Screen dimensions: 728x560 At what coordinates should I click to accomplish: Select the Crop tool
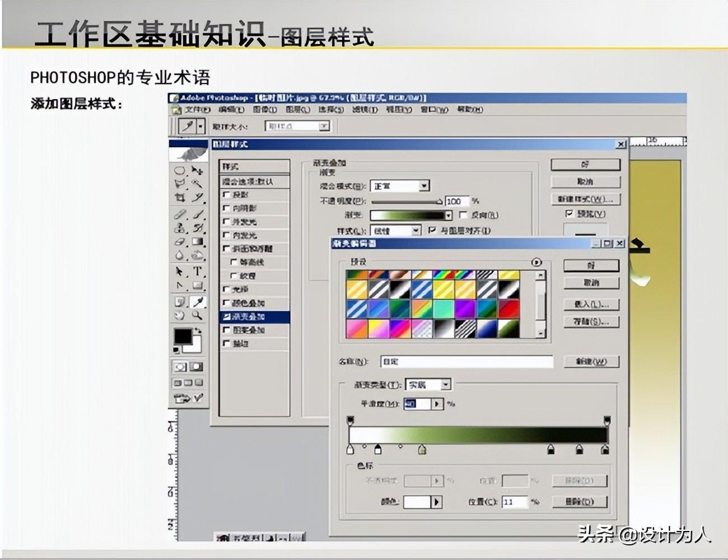coord(180,197)
